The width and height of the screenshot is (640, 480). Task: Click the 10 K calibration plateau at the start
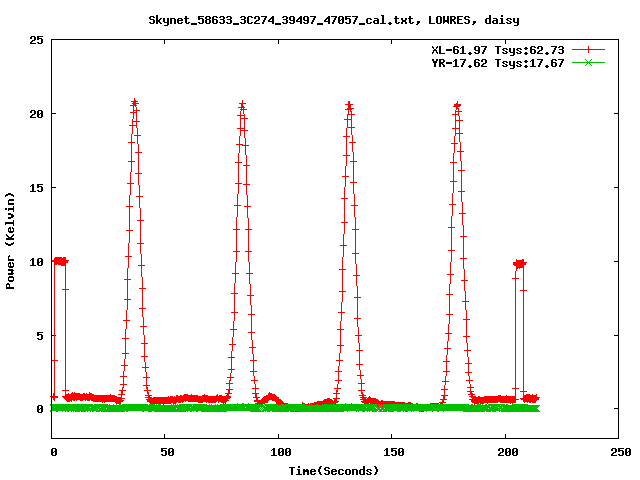(60, 261)
